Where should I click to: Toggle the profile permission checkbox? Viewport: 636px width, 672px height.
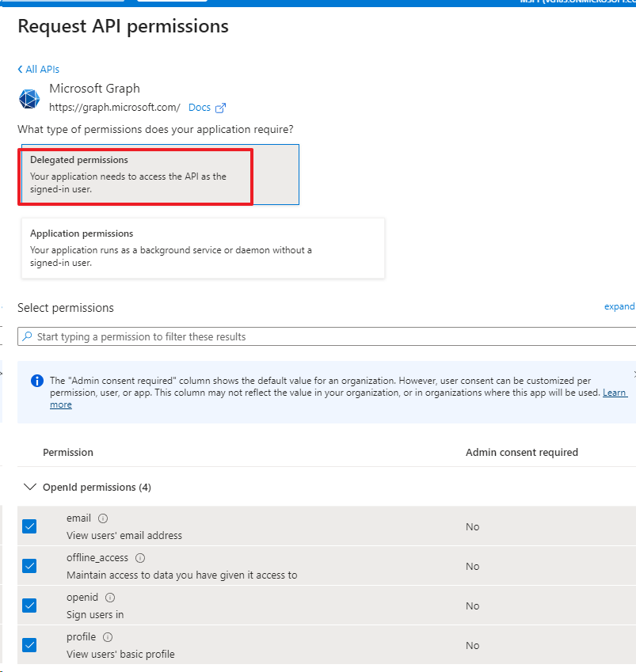coord(29,645)
